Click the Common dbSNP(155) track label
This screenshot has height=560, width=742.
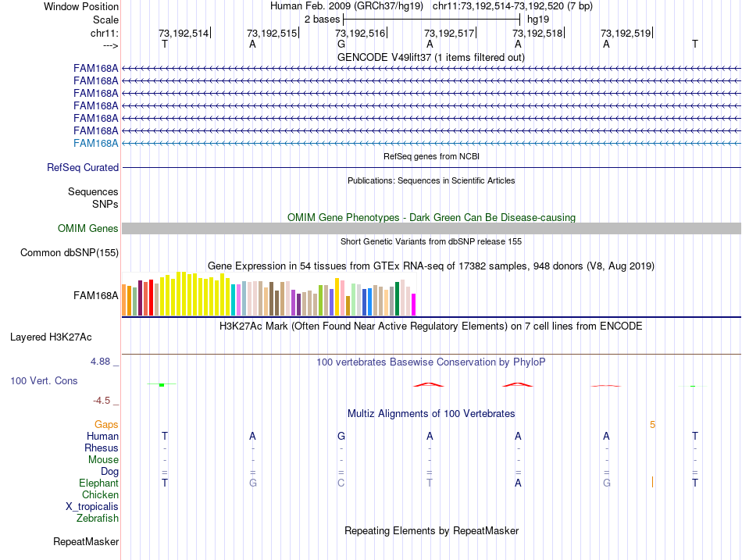point(70,253)
